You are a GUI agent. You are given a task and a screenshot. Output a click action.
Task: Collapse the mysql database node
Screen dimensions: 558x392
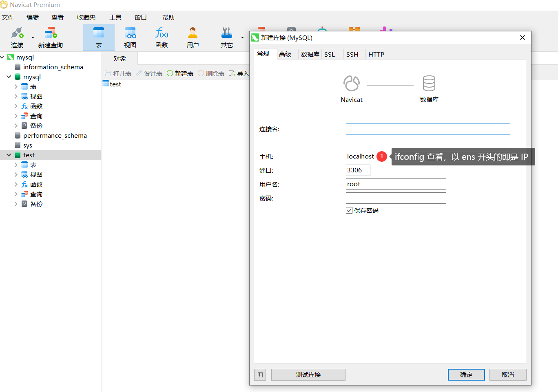click(9, 77)
